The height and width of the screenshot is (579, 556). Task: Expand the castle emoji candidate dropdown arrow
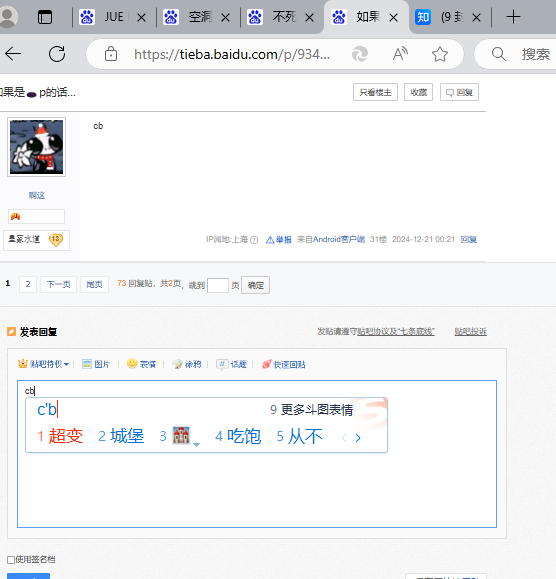pyautogui.click(x=196, y=445)
